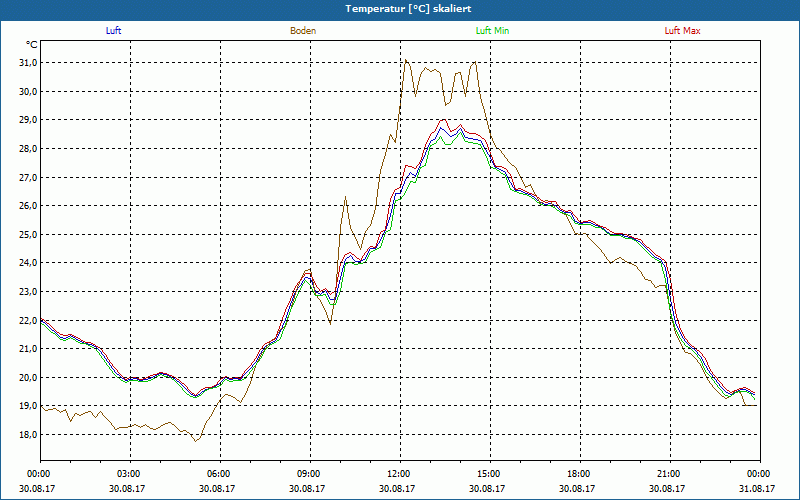
Task: Click the 12:00 time axis label
Action: (x=397, y=474)
